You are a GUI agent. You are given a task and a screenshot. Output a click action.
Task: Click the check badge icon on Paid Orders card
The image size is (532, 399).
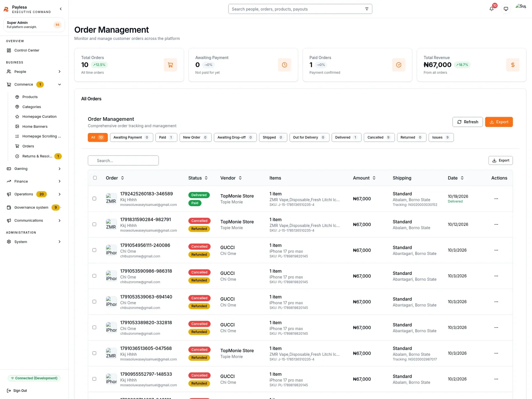[x=399, y=65]
